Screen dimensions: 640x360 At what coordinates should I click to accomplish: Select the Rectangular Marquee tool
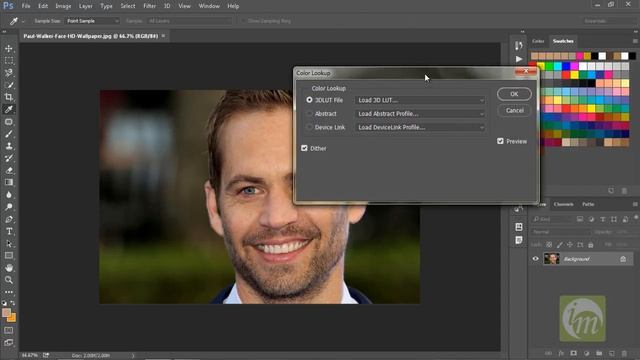click(9, 61)
